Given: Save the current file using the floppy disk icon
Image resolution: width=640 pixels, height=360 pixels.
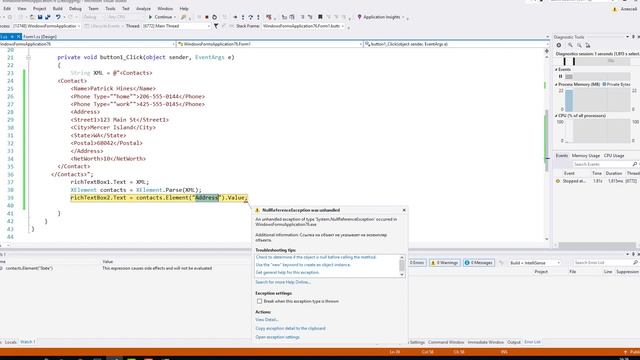Looking at the screenshot, I should [x=40, y=17].
